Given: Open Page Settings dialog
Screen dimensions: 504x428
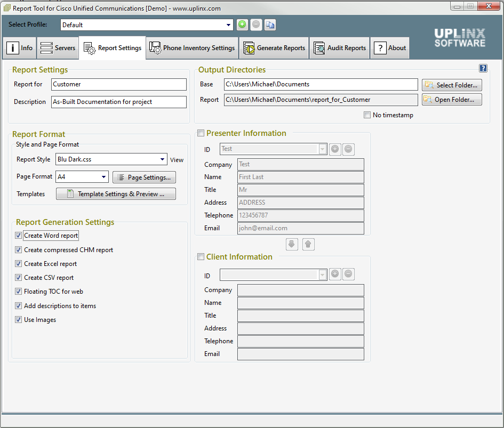Looking at the screenshot, I should 144,177.
